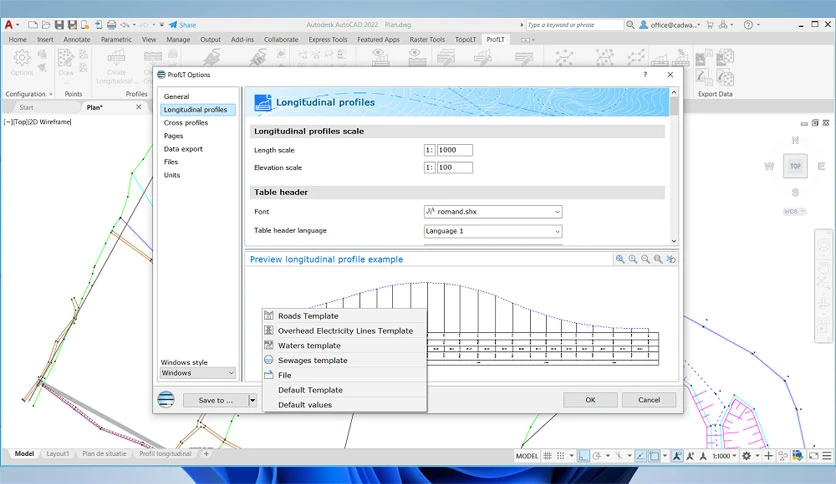
Task: Click the Save As icon
Action: 72,25
